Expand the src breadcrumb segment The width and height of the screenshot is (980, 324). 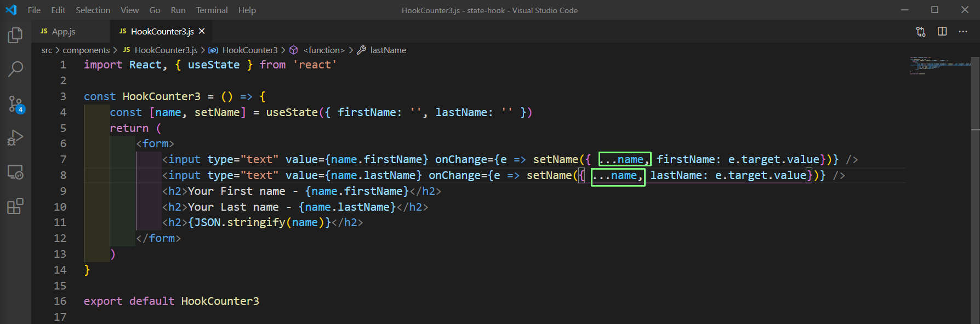tap(47, 50)
